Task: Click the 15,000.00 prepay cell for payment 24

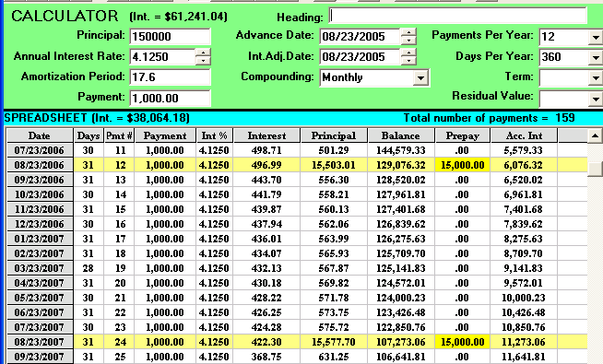Action: (462, 342)
